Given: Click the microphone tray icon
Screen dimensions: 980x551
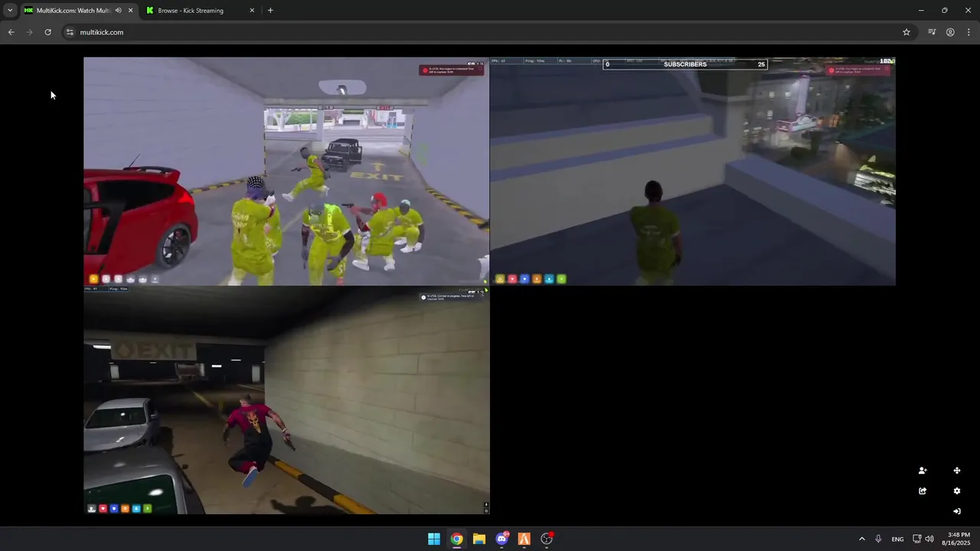Looking at the screenshot, I should coord(879,539).
